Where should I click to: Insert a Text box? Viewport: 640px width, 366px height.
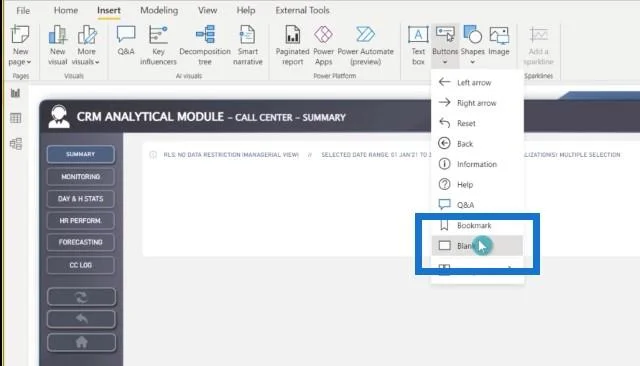click(x=418, y=46)
